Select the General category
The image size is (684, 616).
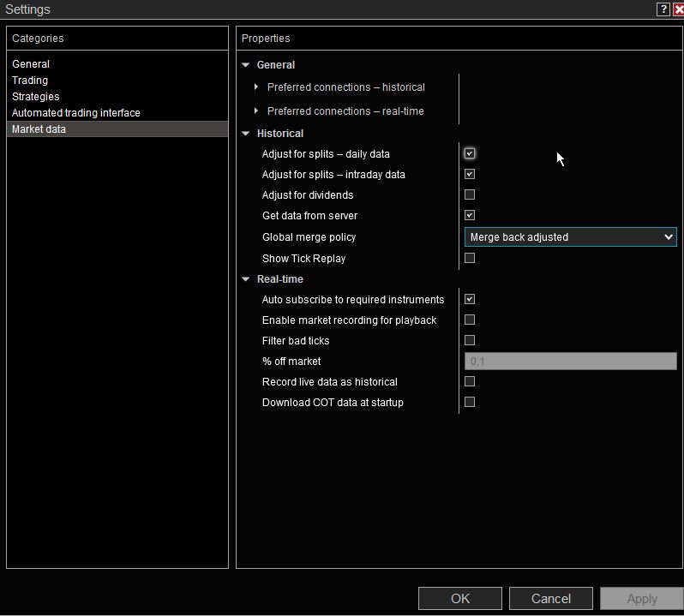(x=31, y=64)
